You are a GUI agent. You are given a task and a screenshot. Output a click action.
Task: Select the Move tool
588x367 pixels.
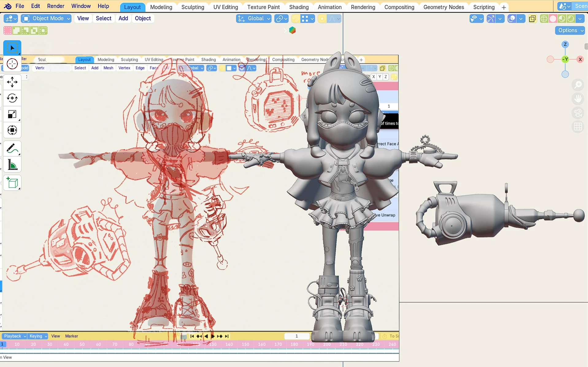(x=12, y=82)
